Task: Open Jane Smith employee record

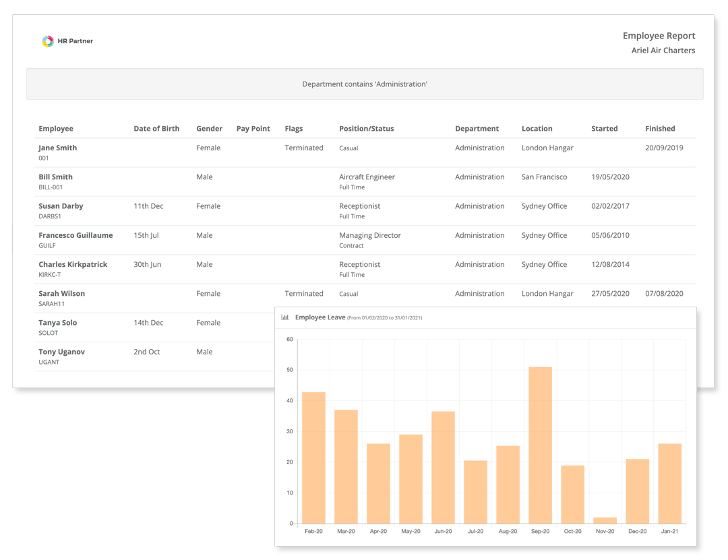Action: pos(58,148)
